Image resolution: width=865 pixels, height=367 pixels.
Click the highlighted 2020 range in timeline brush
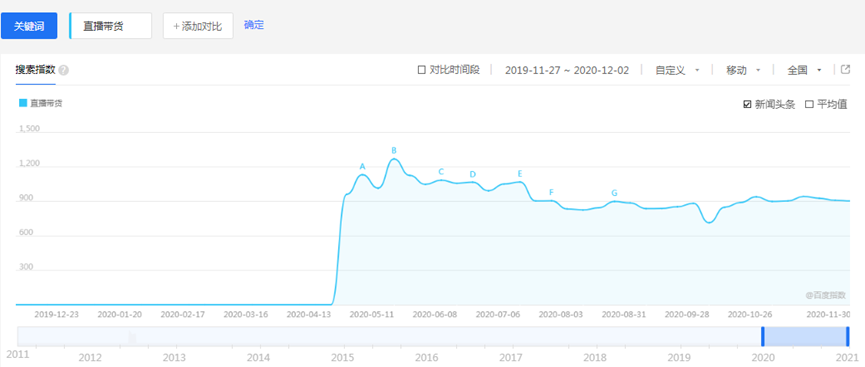805,337
